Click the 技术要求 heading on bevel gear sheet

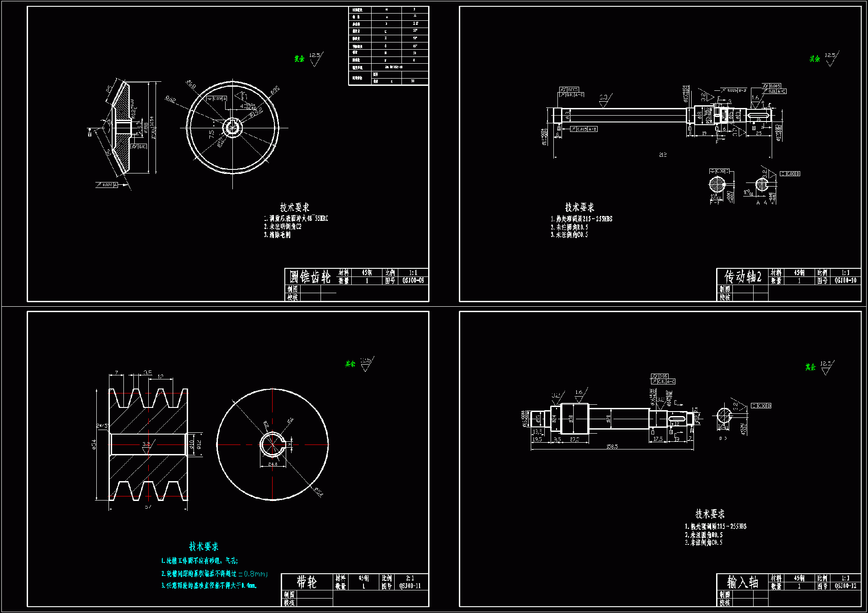(294, 207)
